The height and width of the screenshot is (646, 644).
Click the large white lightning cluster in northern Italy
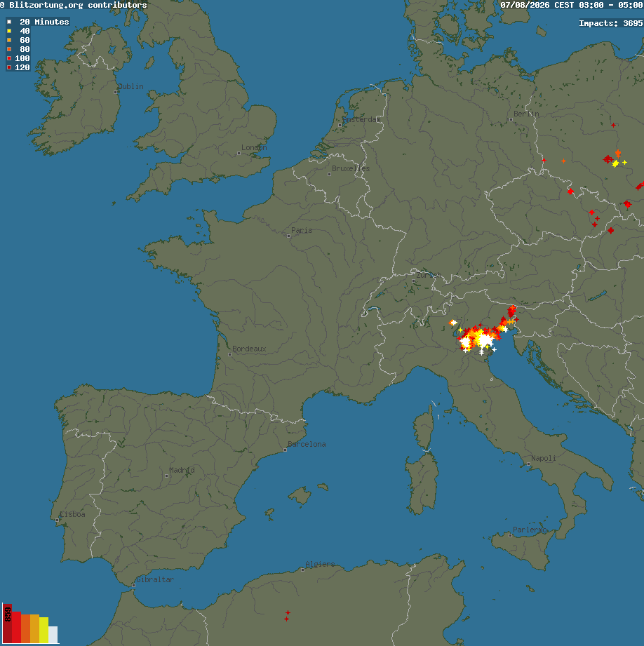pos(484,341)
